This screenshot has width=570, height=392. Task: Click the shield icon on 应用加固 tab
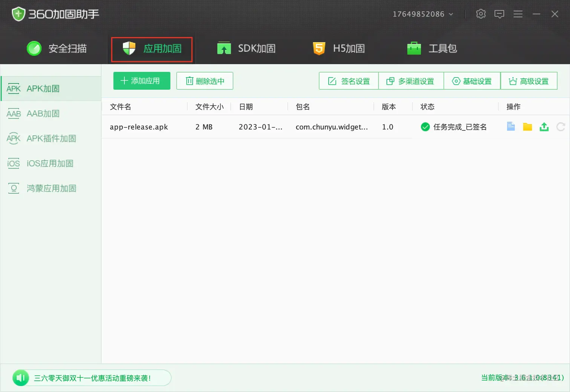point(129,48)
